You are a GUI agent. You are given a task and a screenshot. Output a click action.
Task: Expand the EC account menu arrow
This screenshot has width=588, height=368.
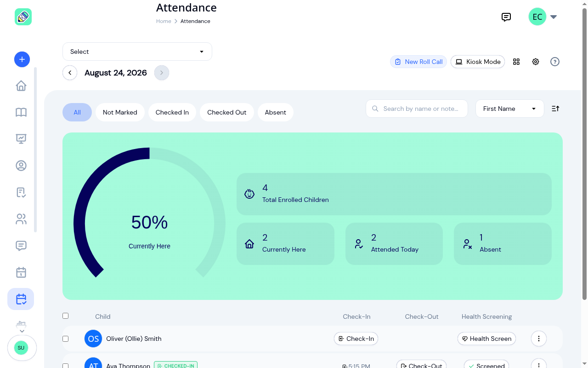coord(554,17)
